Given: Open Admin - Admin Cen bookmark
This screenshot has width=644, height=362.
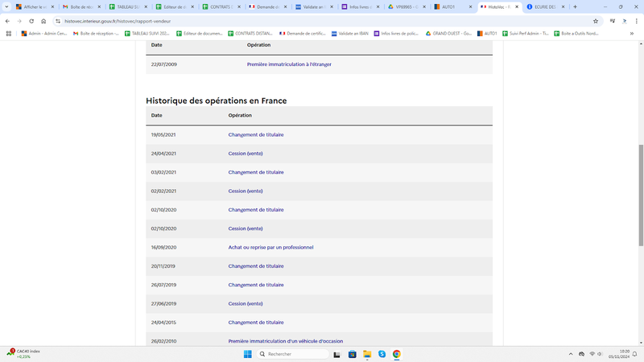Looking at the screenshot, I should [44, 34].
